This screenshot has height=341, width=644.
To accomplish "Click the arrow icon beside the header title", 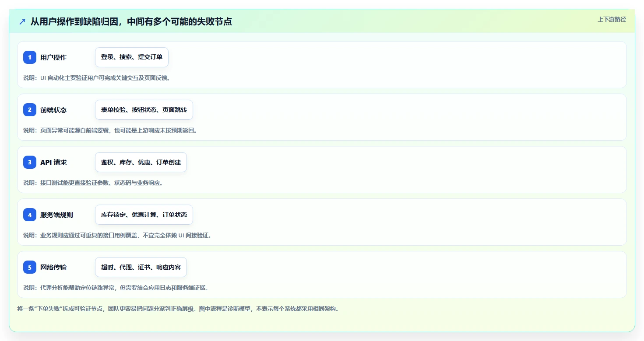I will (x=22, y=21).
